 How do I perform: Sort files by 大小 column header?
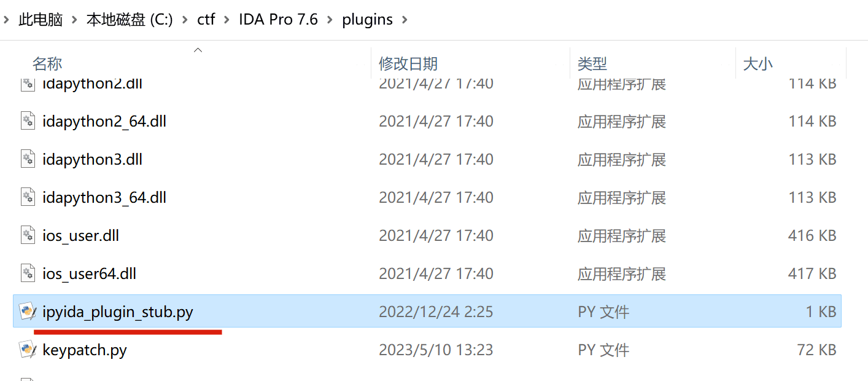tap(758, 63)
